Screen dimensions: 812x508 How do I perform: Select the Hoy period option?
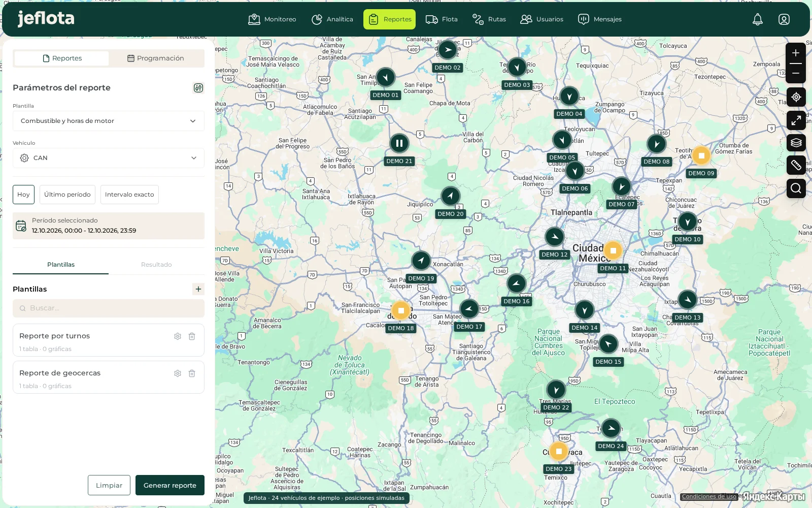[23, 195]
